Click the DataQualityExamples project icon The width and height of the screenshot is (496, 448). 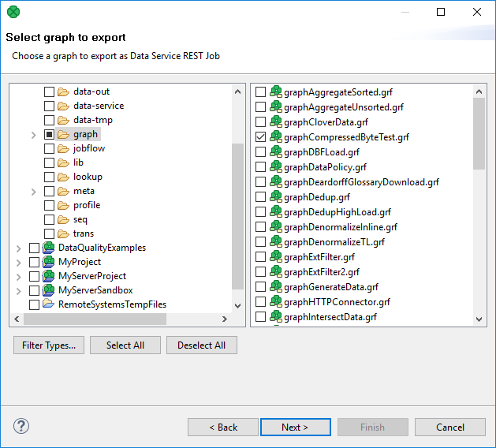(49, 248)
